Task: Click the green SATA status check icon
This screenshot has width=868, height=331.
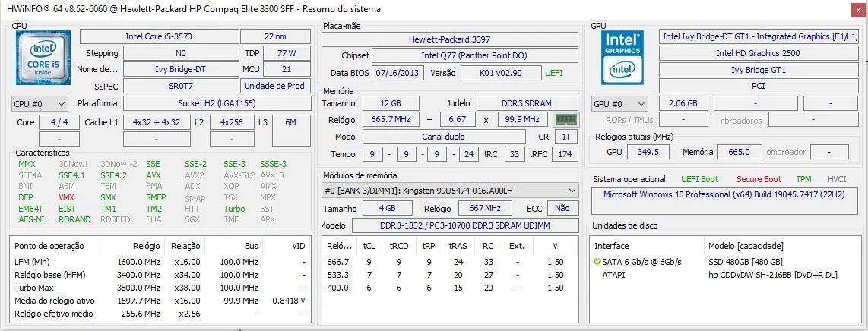Action: 597,261
